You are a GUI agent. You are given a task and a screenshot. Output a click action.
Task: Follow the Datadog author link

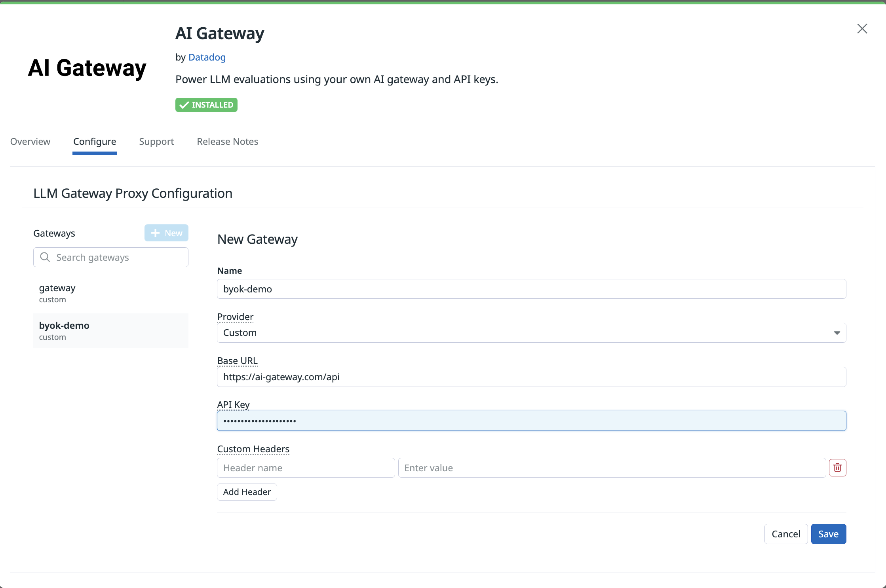coord(207,57)
